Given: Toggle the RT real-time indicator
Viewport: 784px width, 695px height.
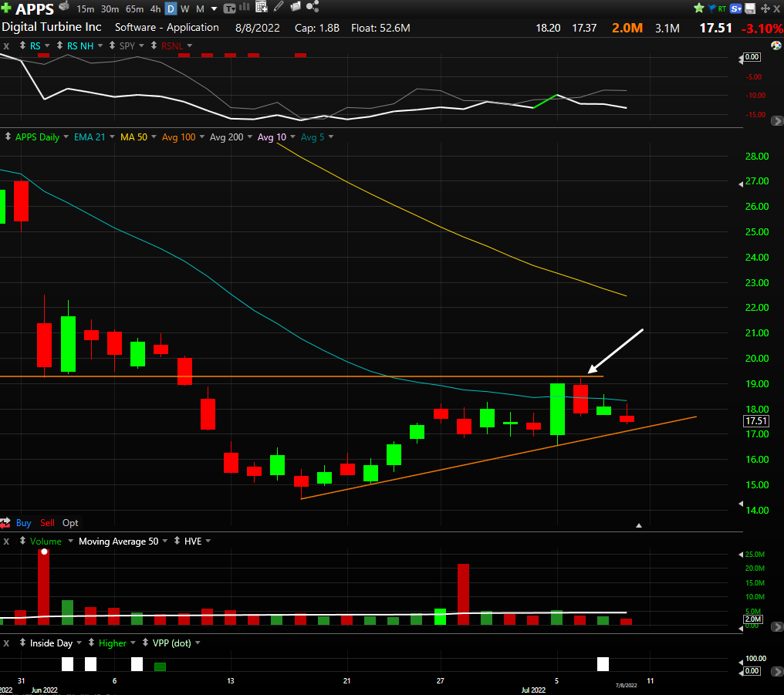Looking at the screenshot, I should [x=722, y=9].
